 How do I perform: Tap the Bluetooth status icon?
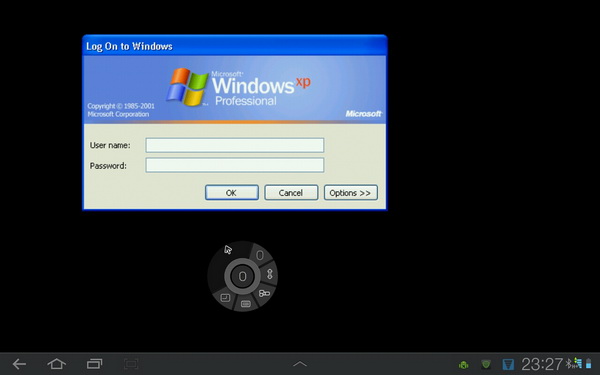click(x=569, y=363)
